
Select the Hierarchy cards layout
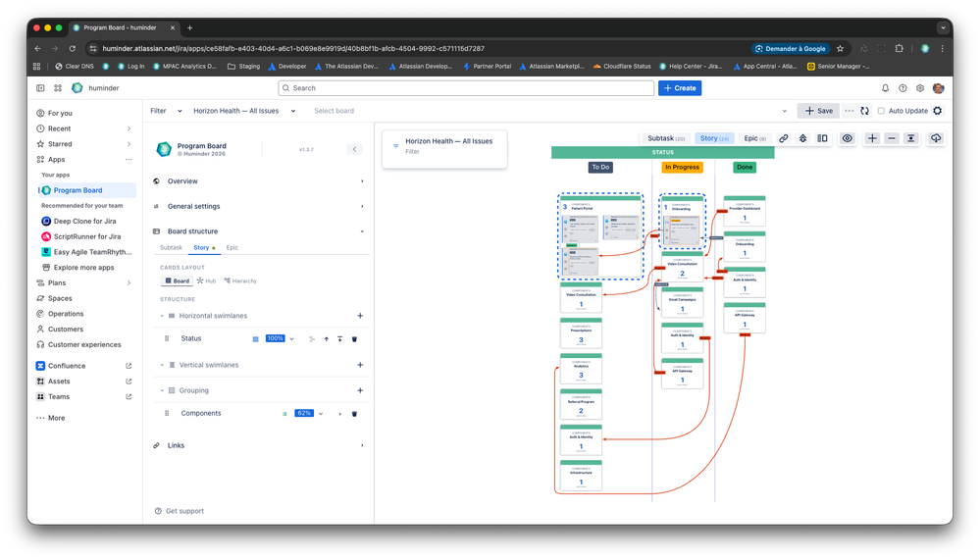coord(240,280)
